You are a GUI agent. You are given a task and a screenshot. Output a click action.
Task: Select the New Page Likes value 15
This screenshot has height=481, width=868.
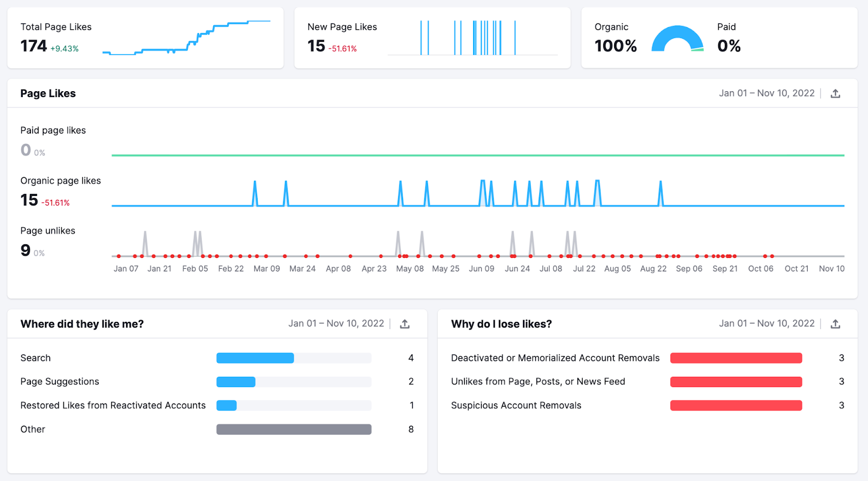(x=316, y=46)
